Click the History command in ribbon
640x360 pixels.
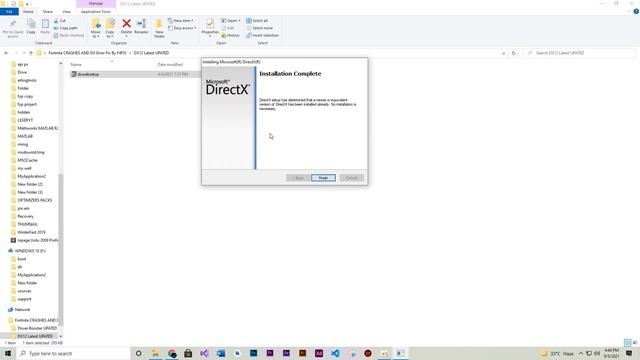(231, 36)
